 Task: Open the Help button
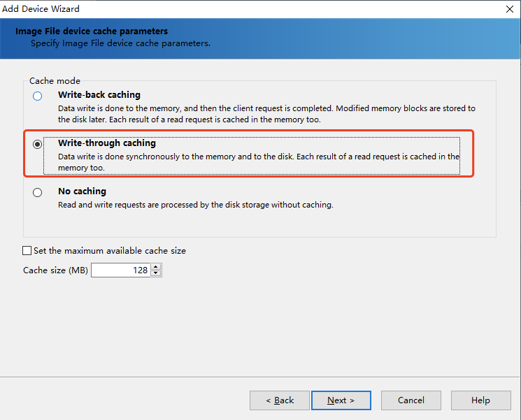[x=481, y=400]
